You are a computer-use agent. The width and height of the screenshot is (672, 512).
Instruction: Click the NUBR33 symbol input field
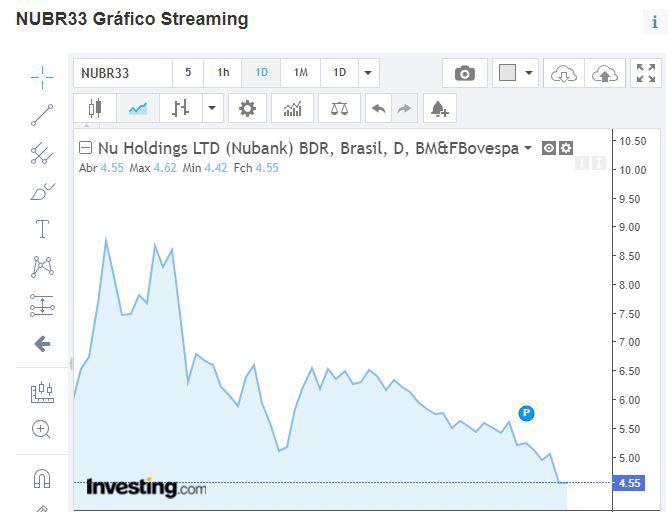(x=123, y=73)
